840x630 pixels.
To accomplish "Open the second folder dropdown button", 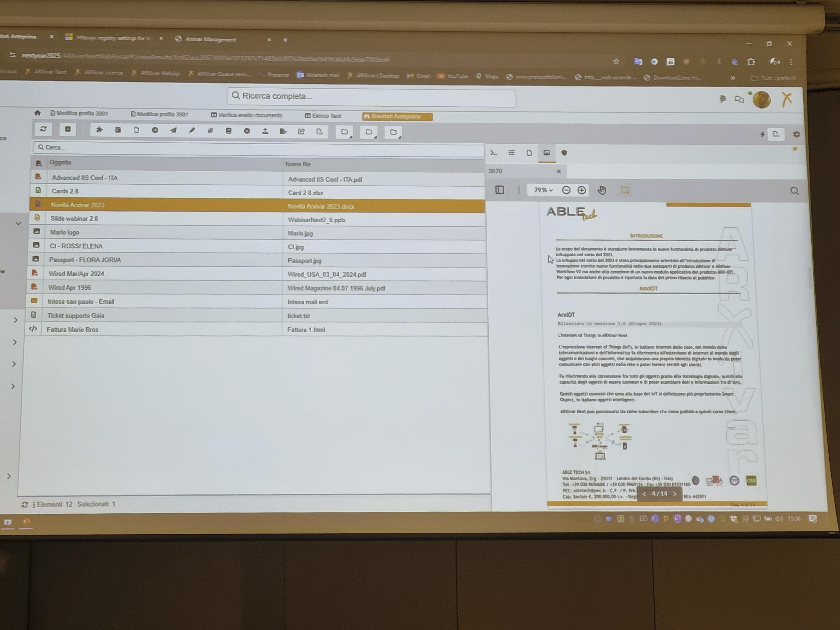I will pos(369,132).
